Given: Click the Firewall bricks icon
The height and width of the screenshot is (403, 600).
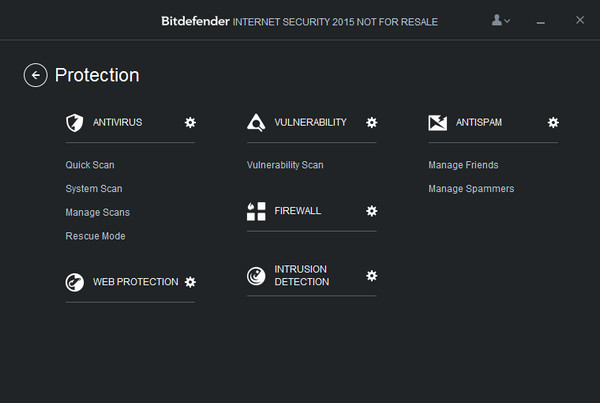Looking at the screenshot, I should click(256, 211).
